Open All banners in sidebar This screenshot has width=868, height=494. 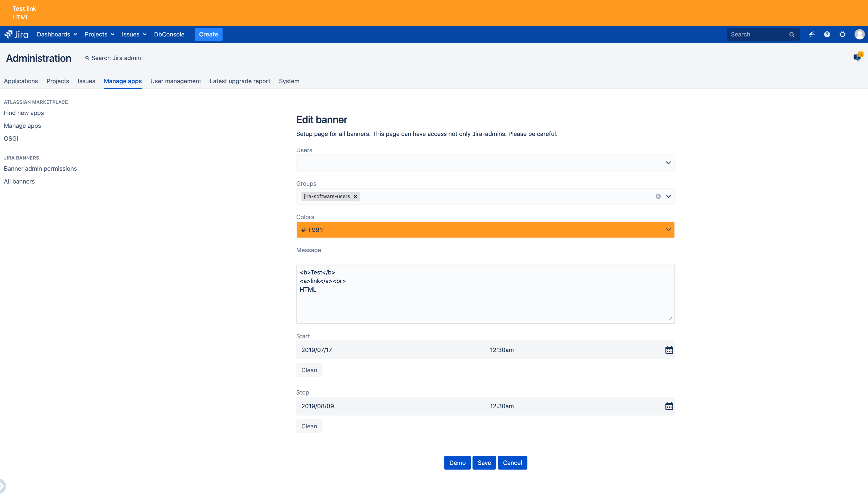(19, 182)
